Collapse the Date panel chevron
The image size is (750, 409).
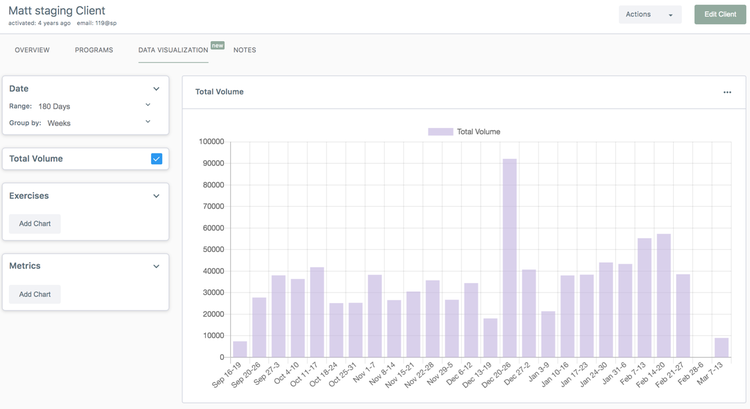[156, 89]
